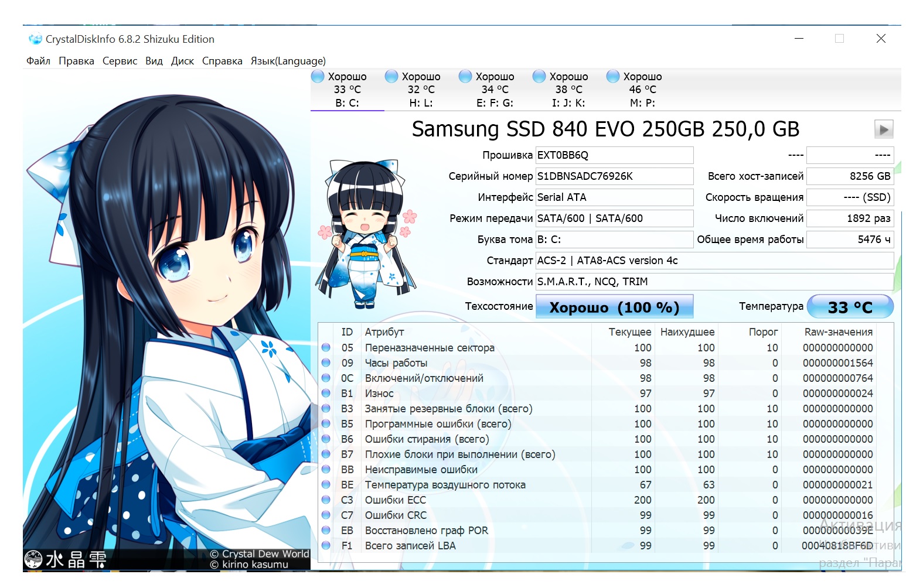Click the Хорошо (100 %) health status button
Screen dimensions: 906x588
(x=614, y=307)
